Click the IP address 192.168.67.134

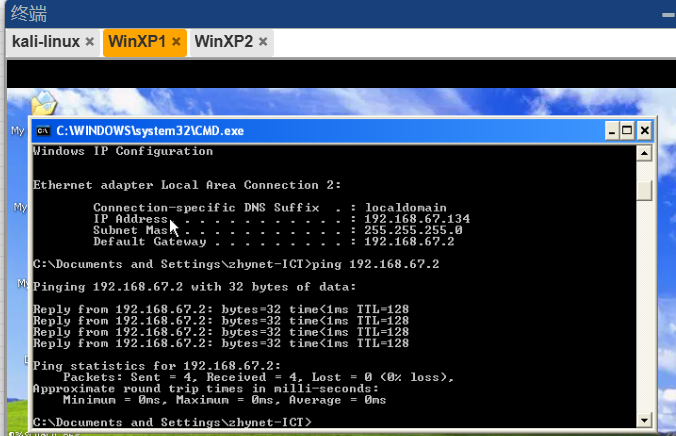click(x=417, y=219)
